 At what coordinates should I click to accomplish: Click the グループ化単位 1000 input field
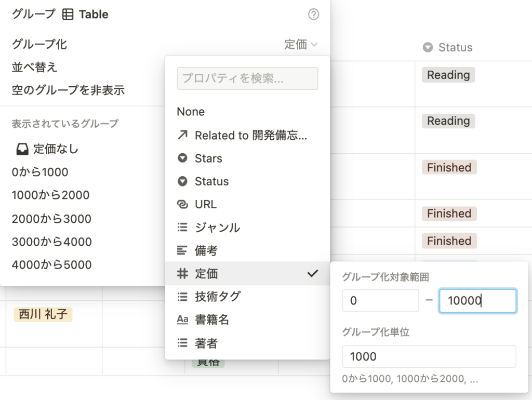pyautogui.click(x=429, y=356)
